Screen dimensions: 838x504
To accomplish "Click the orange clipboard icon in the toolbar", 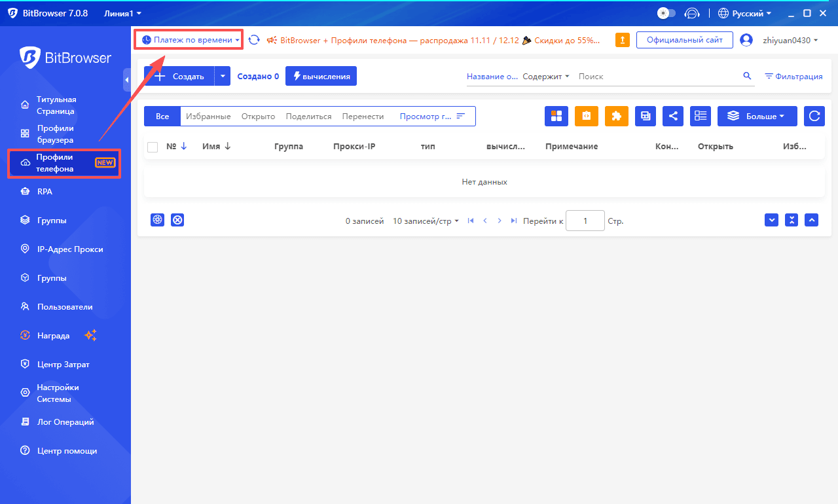I will point(586,116).
